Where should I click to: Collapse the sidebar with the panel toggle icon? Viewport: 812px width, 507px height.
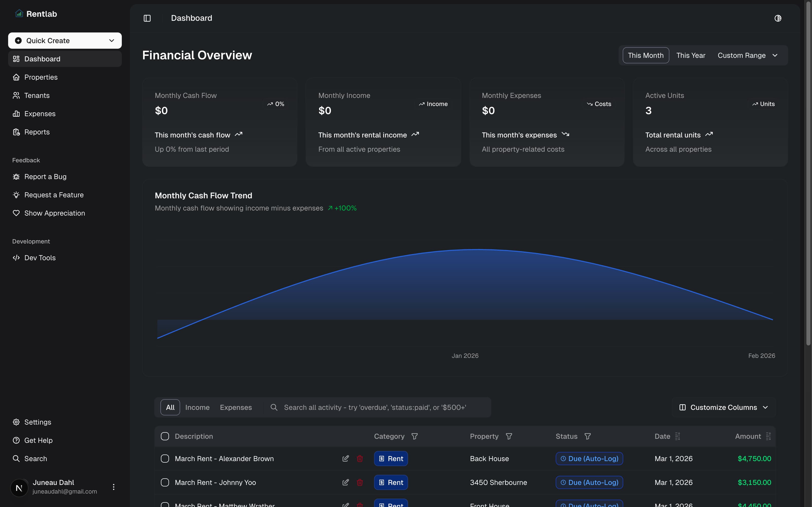tap(147, 18)
